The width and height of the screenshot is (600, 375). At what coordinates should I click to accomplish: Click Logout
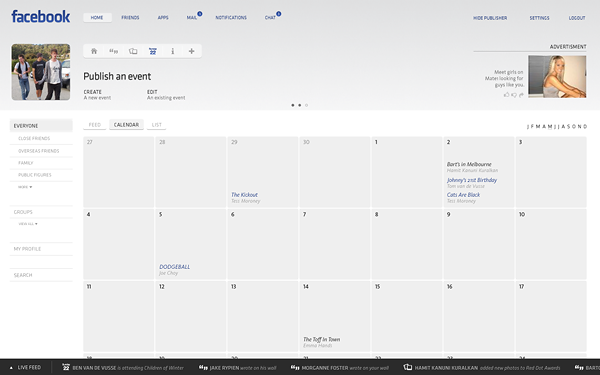577,18
